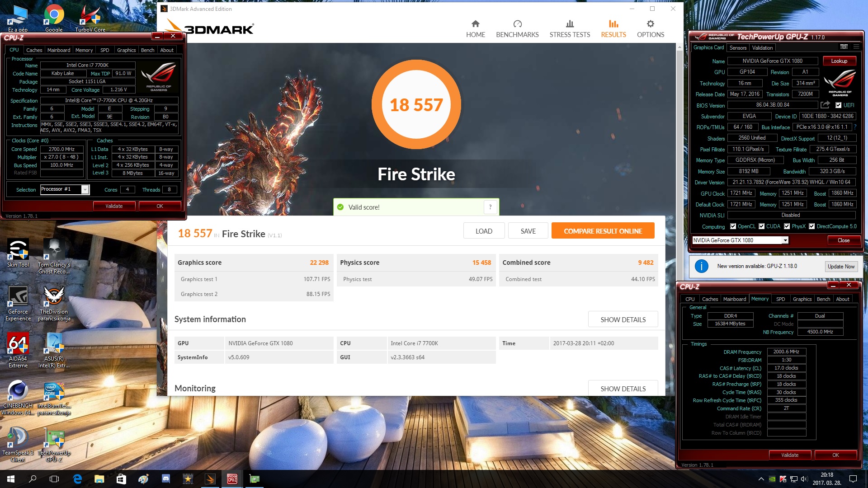This screenshot has height=488, width=868.
Task: Open Stress Tests section icon
Action: click(x=570, y=24)
